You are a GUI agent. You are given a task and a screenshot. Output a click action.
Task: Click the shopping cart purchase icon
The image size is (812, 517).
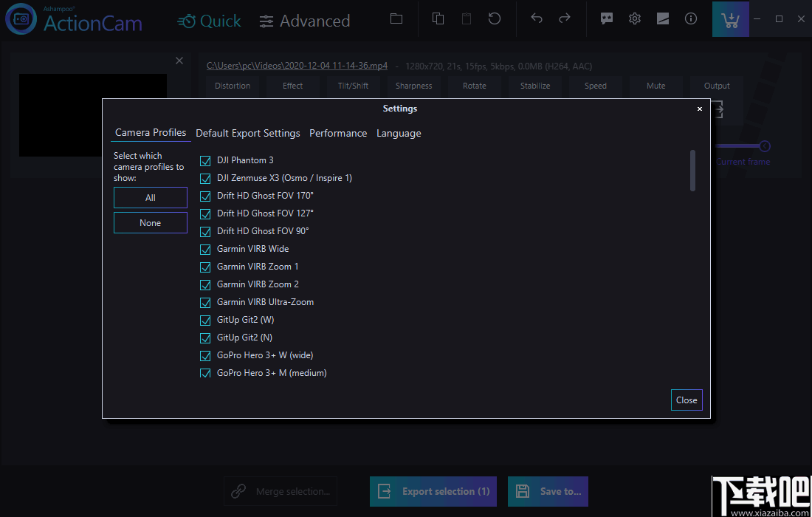click(x=730, y=19)
